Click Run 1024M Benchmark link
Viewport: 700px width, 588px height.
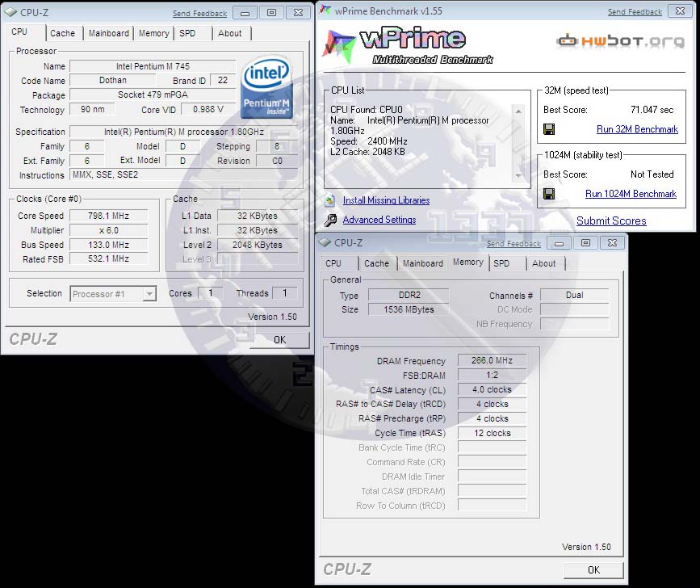[x=631, y=194]
